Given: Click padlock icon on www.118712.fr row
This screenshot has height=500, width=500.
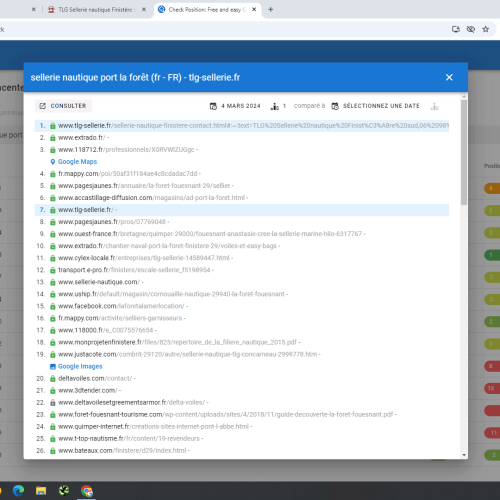Looking at the screenshot, I should [53, 150].
